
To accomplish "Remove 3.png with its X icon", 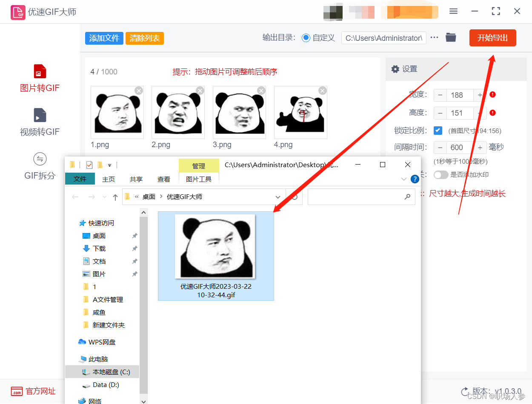I will 261,91.
